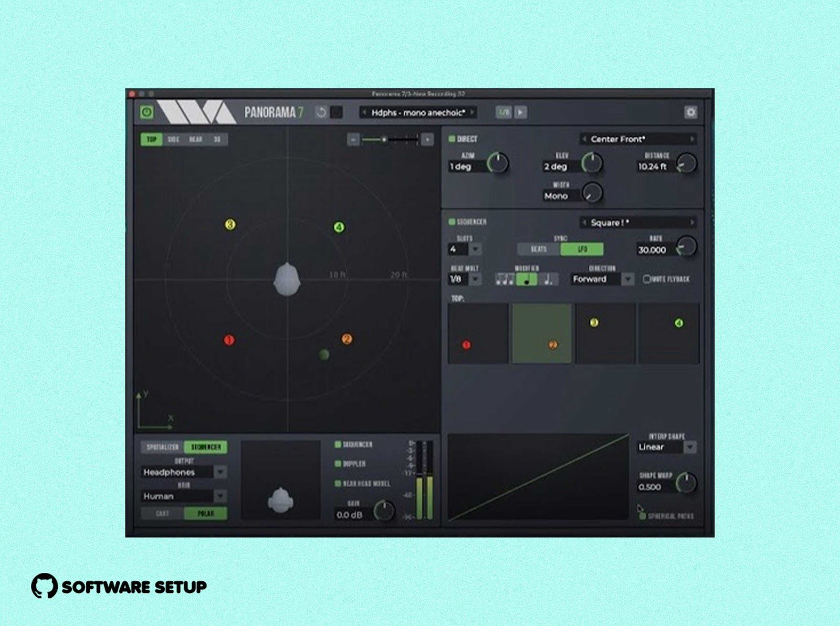The image size is (840, 626).
Task: Open the SPATIALIZER tab
Action: click(162, 447)
